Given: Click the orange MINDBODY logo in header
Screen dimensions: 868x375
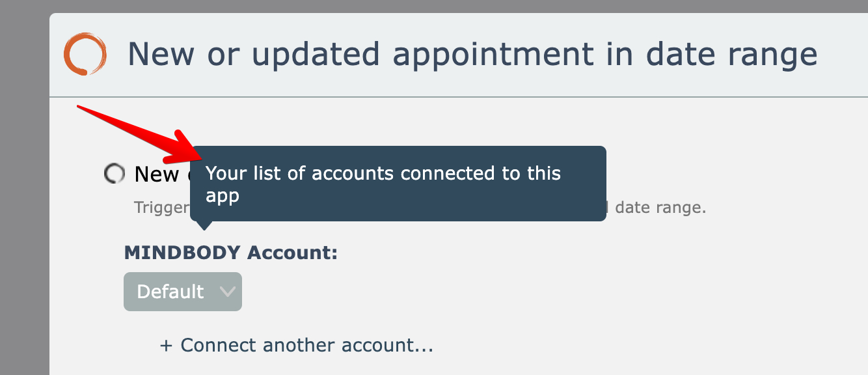Looking at the screenshot, I should click(x=85, y=53).
